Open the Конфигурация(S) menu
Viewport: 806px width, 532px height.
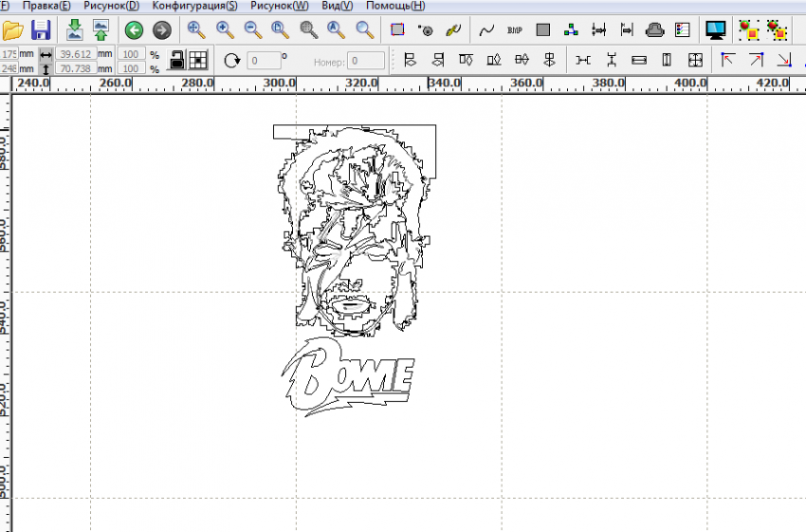[x=194, y=7]
